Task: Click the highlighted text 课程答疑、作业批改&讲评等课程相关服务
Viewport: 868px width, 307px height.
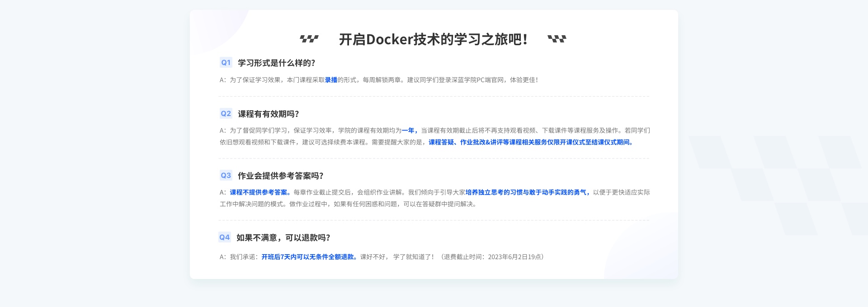Action: (x=488, y=142)
